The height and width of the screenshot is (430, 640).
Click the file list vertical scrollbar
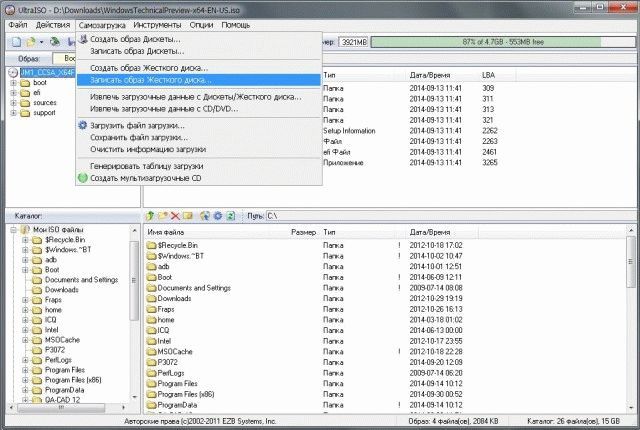631,318
